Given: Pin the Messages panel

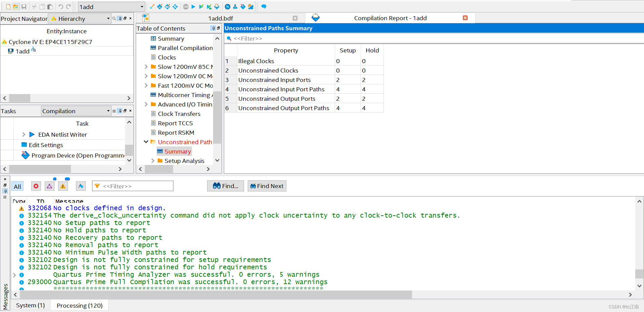Looking at the screenshot, I should [x=5, y=191].
